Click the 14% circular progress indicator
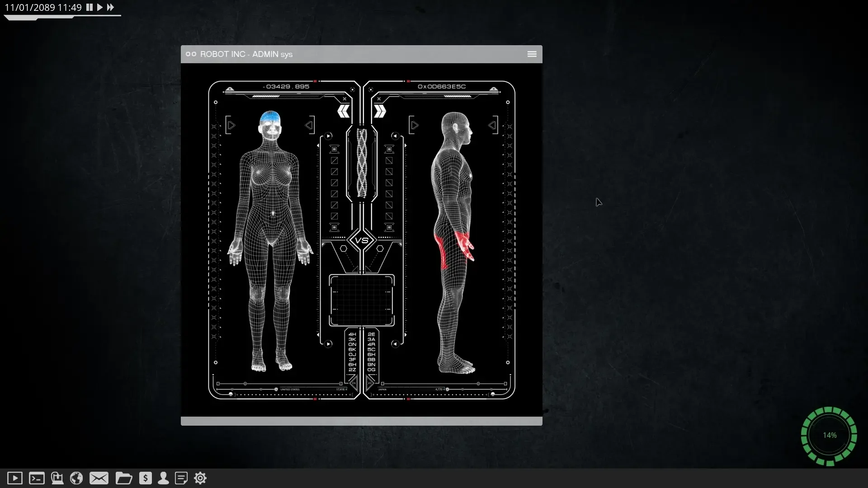 (829, 436)
